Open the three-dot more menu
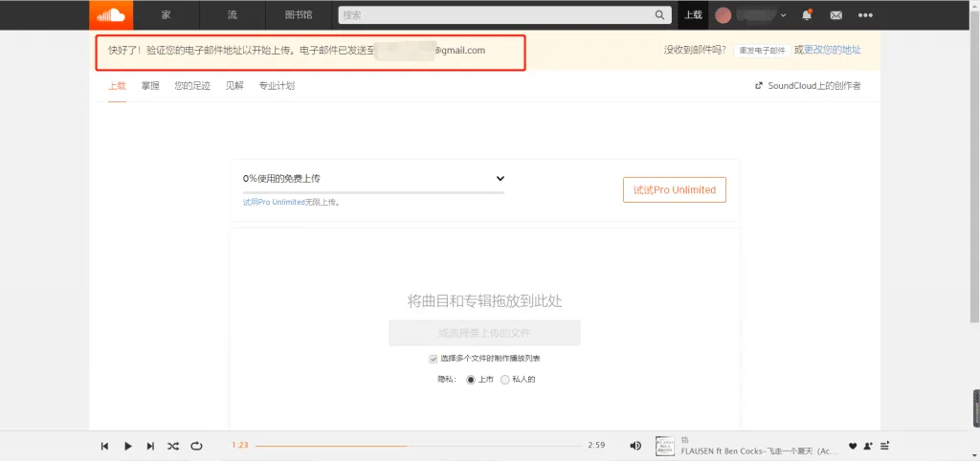Screen dimensions: 980x461 [865, 15]
